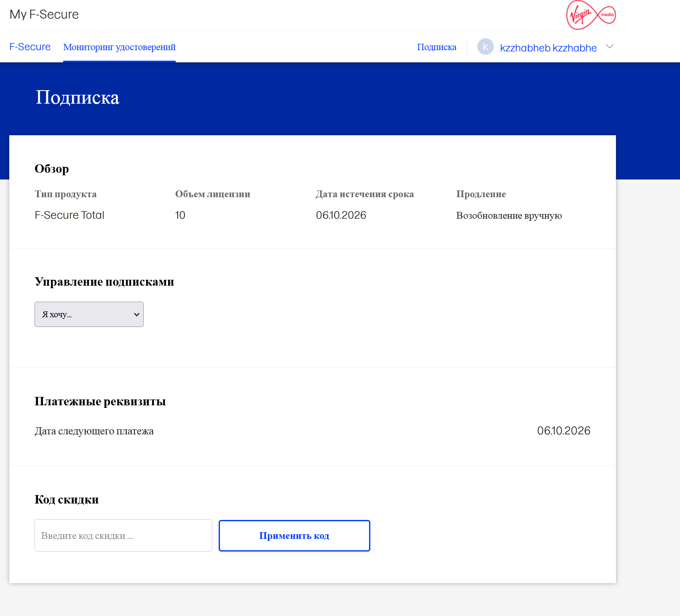Click the expiry date under Дата истечения срока
The height and width of the screenshot is (616, 680).
341,215
